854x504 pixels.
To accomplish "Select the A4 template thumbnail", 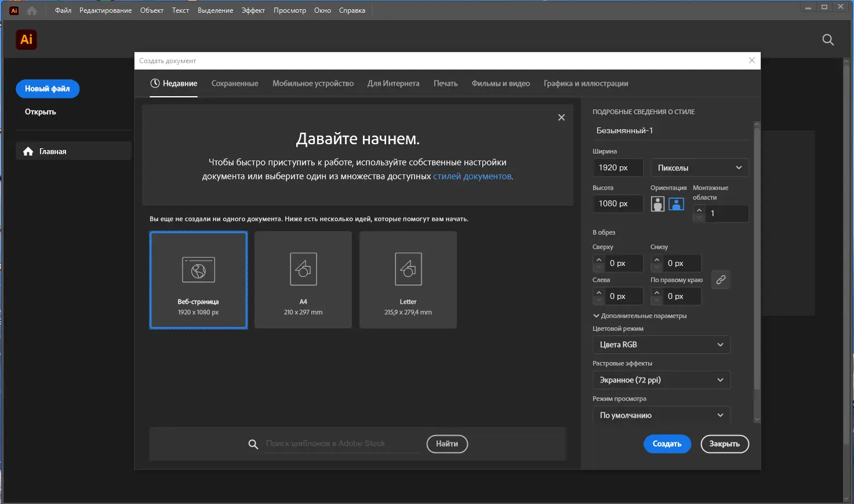I will 303,280.
